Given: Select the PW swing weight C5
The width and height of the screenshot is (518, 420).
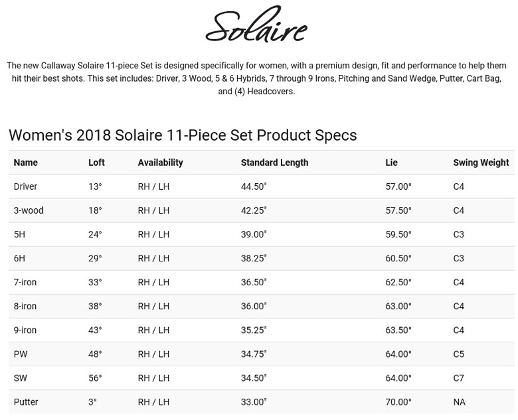Looking at the screenshot, I should pyautogui.click(x=458, y=354).
